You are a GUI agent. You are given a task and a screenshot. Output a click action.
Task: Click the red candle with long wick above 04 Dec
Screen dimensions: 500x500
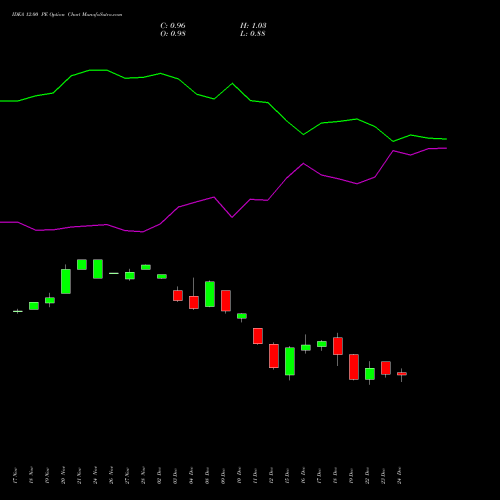(x=194, y=302)
